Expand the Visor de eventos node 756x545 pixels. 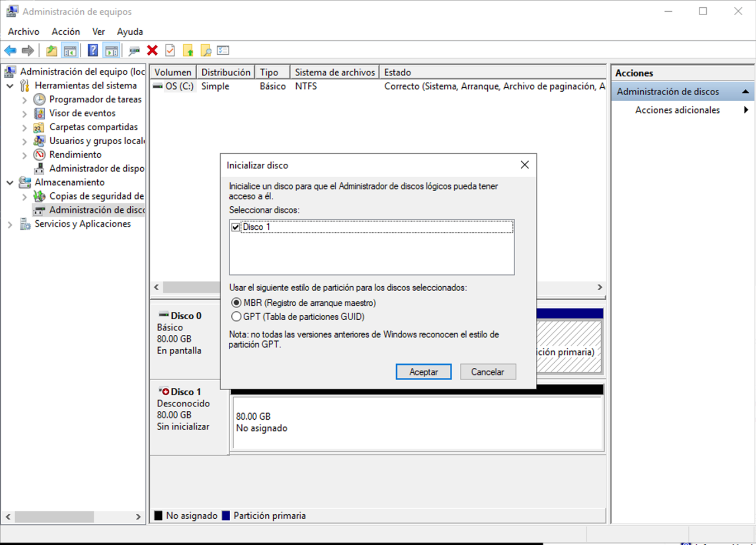pyautogui.click(x=25, y=113)
